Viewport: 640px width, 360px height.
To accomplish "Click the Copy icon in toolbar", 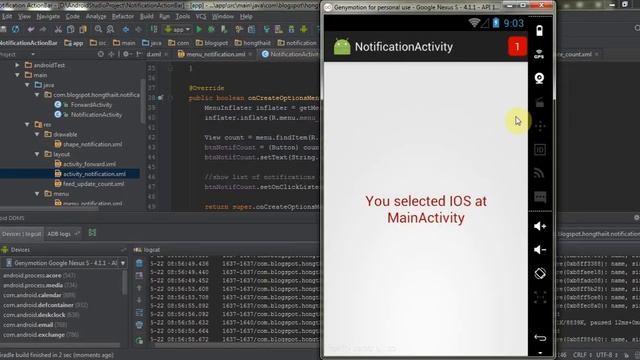I will [71, 29].
